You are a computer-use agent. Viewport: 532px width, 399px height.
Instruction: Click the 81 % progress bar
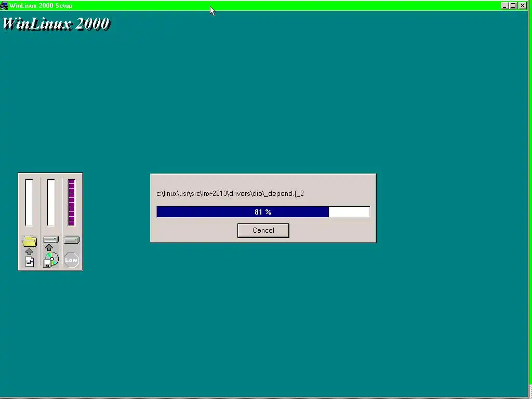(263, 212)
